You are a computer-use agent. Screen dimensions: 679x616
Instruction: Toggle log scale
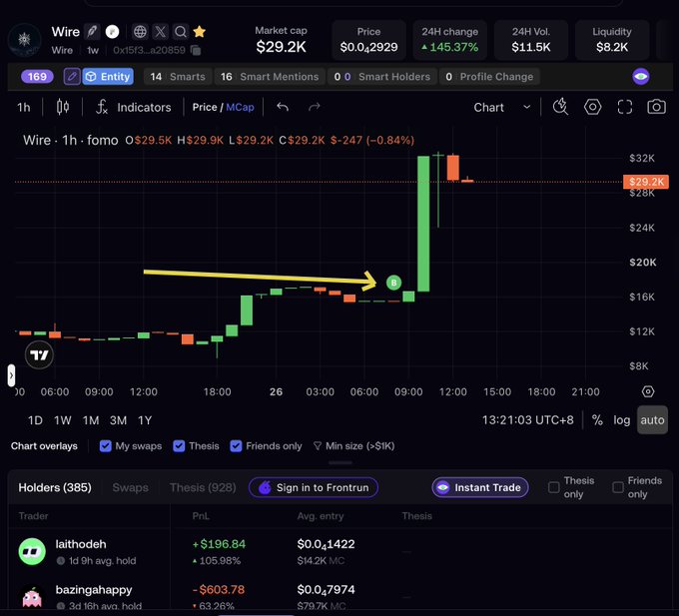point(621,420)
